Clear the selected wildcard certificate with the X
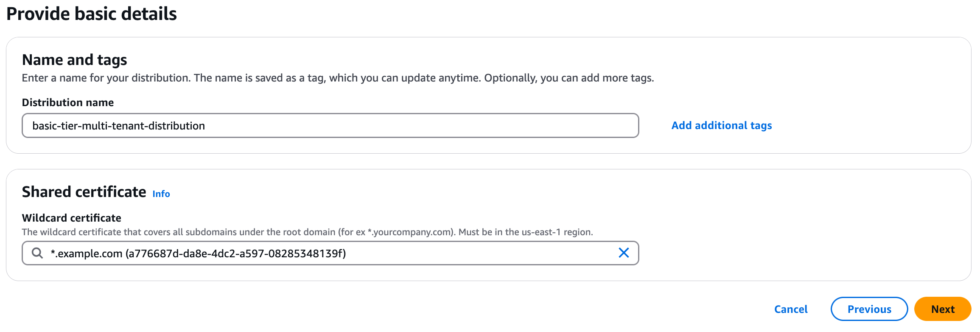 point(624,253)
